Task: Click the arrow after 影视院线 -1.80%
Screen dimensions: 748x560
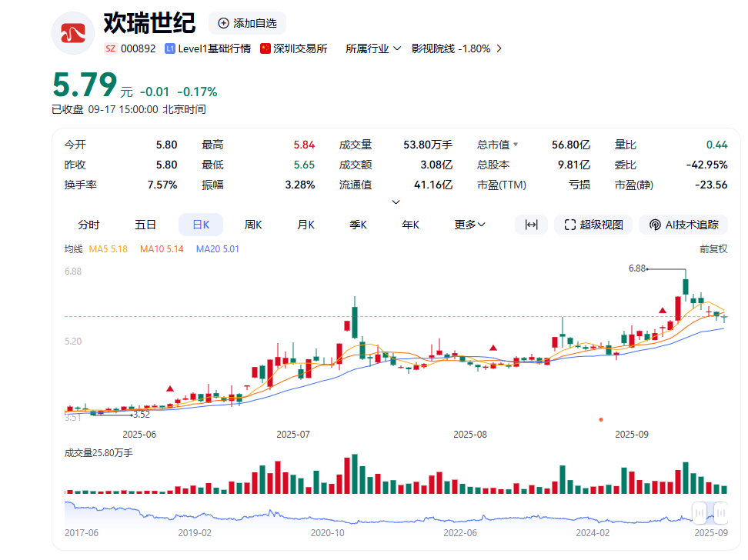Action: coord(499,48)
